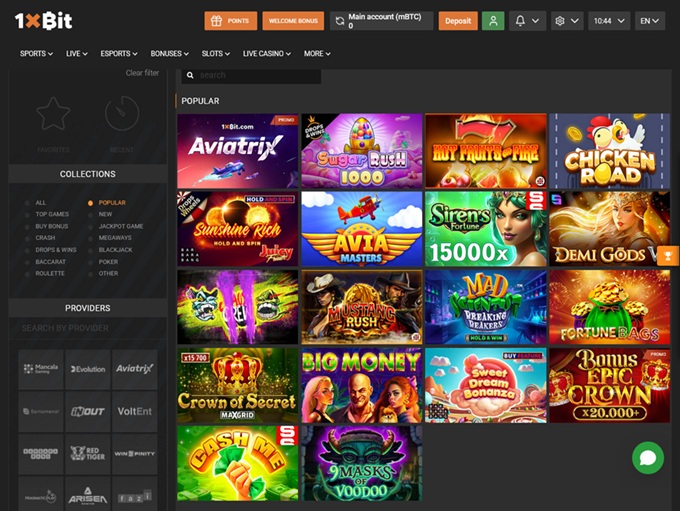Click the 1xBit logo

[x=44, y=20]
